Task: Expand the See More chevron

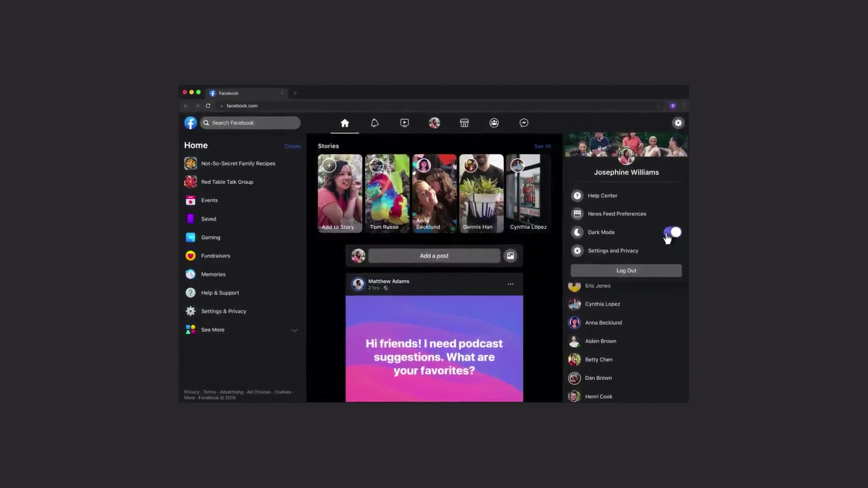Action: point(294,330)
